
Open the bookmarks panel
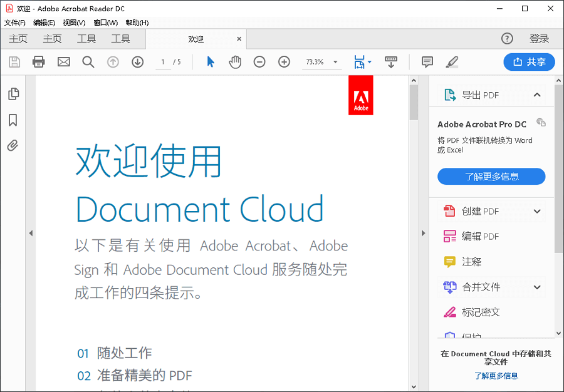pos(13,120)
